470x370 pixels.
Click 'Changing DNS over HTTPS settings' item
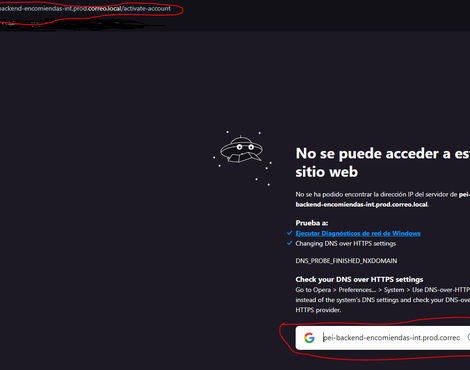pyautogui.click(x=346, y=243)
